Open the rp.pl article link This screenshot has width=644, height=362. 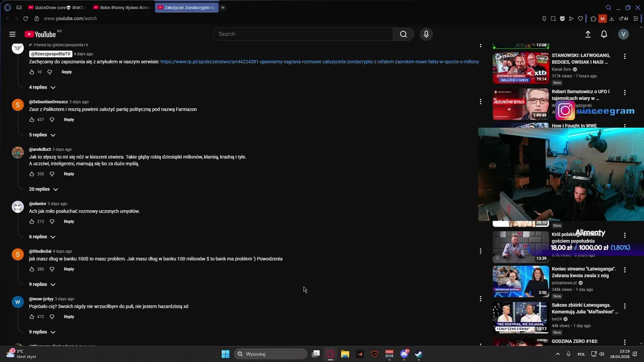click(x=319, y=62)
